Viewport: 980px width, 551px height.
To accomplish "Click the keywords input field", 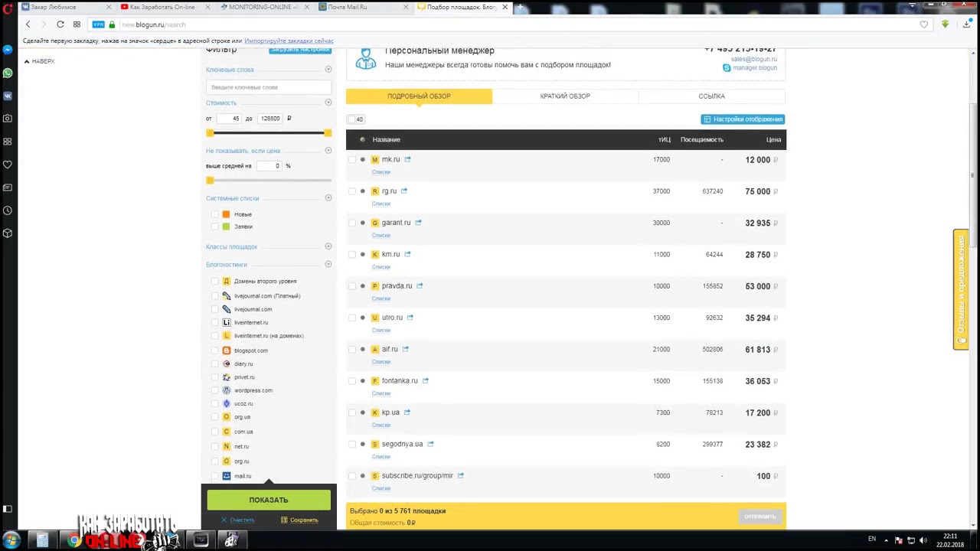I will pyautogui.click(x=269, y=87).
